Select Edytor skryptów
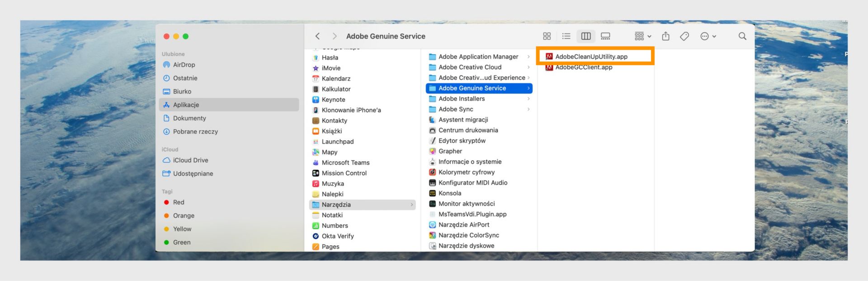This screenshot has width=868, height=281. (x=479, y=141)
